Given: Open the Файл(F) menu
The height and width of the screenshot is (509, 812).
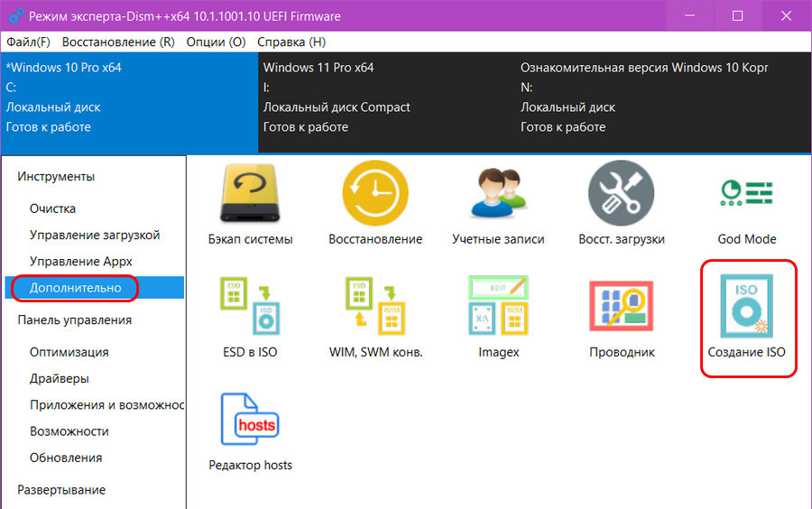Looking at the screenshot, I should point(29,42).
